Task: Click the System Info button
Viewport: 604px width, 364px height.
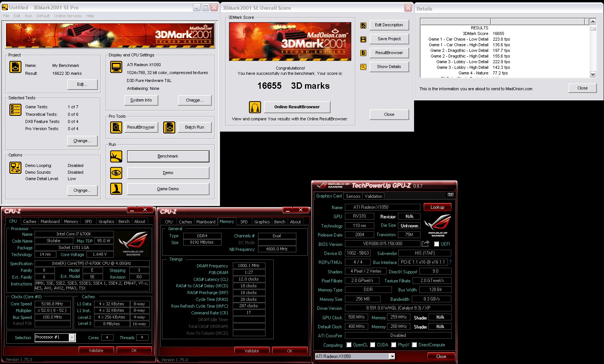Action: 141,100
